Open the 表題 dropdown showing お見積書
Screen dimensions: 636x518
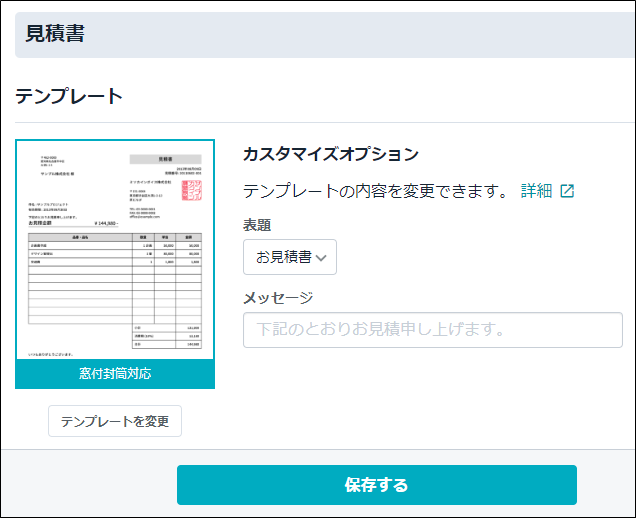point(290,257)
